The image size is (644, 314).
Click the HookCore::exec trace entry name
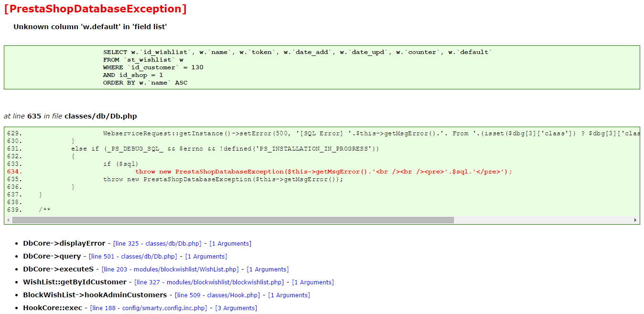[x=53, y=308]
